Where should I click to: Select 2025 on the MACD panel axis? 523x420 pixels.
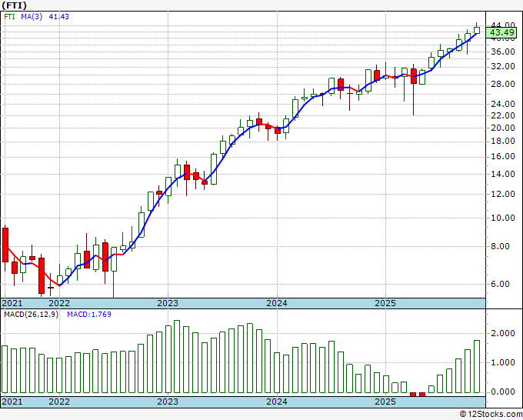(x=385, y=402)
